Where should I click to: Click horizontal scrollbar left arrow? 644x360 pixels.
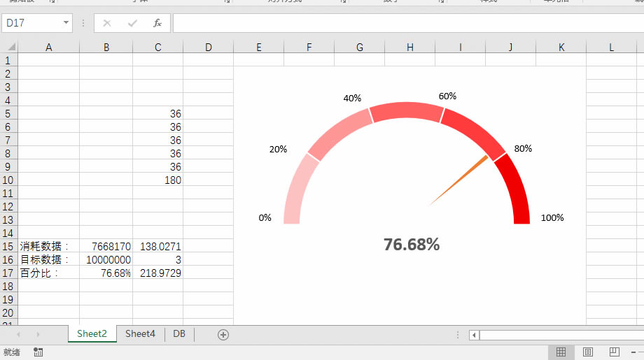point(474,335)
